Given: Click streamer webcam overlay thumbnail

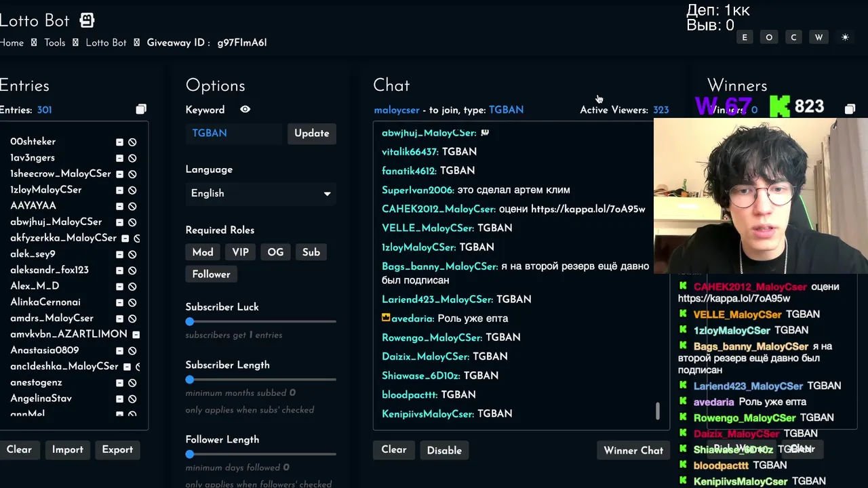Looking at the screenshot, I should 761,196.
